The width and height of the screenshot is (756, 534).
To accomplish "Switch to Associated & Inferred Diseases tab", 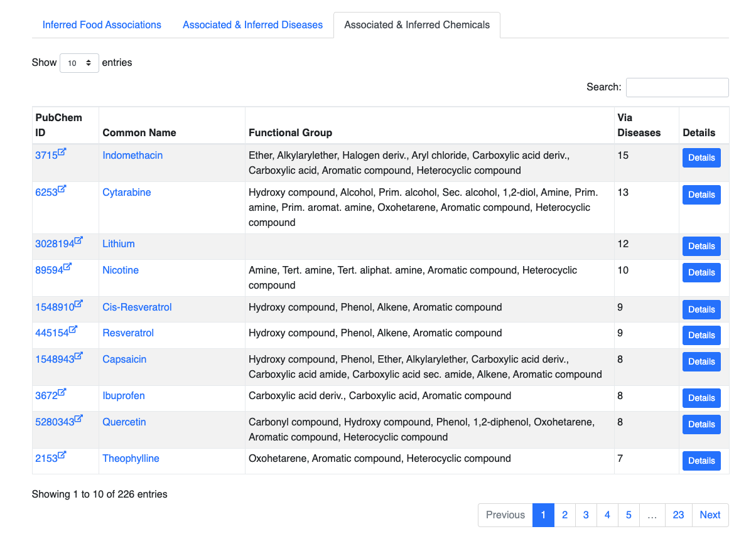I will point(252,25).
